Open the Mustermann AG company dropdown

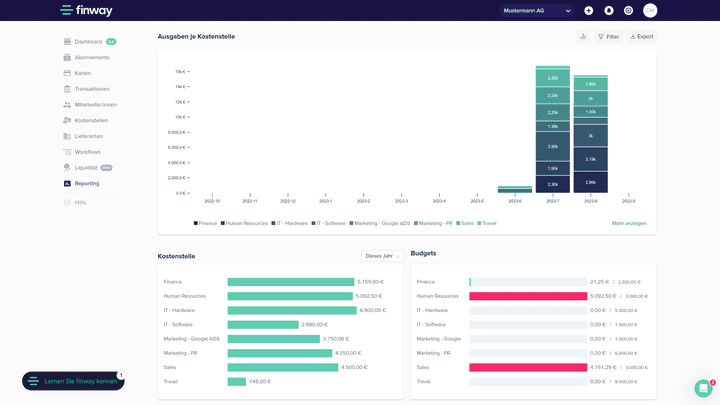point(537,10)
